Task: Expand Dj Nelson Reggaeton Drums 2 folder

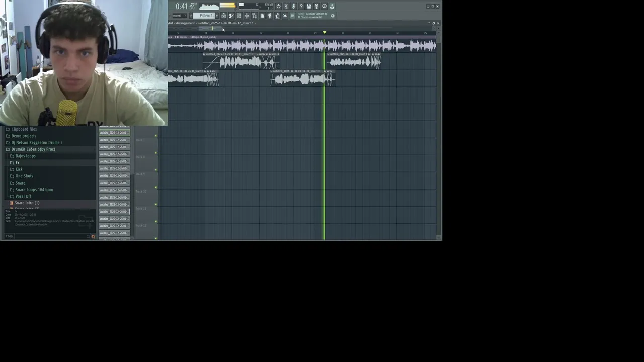Action: point(37,143)
